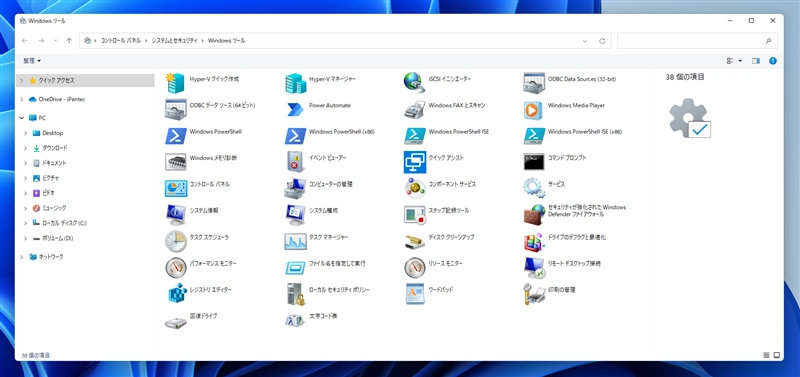Viewport: 800px width, 377px height.
Task: Expand the ダウンロード folder node
Action: 26,148
